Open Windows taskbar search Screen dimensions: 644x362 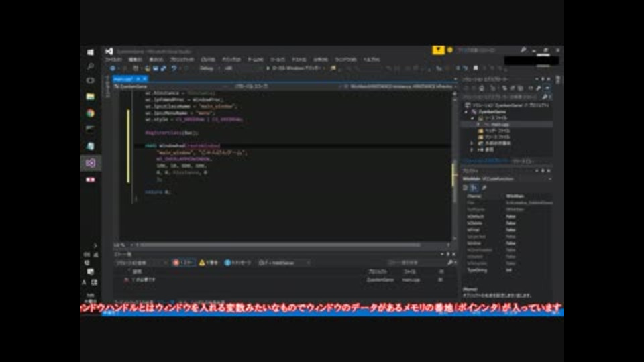coord(91,66)
